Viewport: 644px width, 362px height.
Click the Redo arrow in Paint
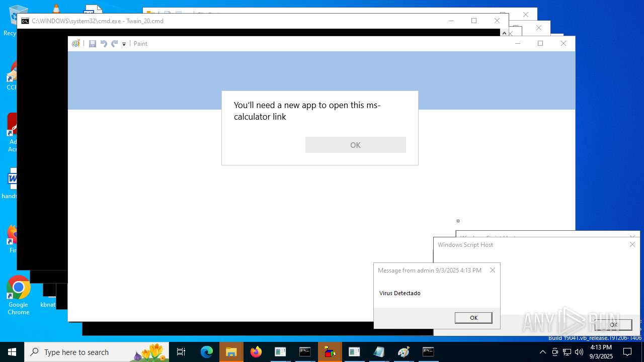pos(115,44)
